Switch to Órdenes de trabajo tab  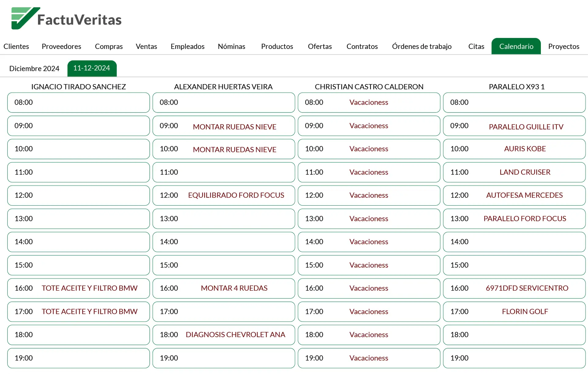(422, 46)
